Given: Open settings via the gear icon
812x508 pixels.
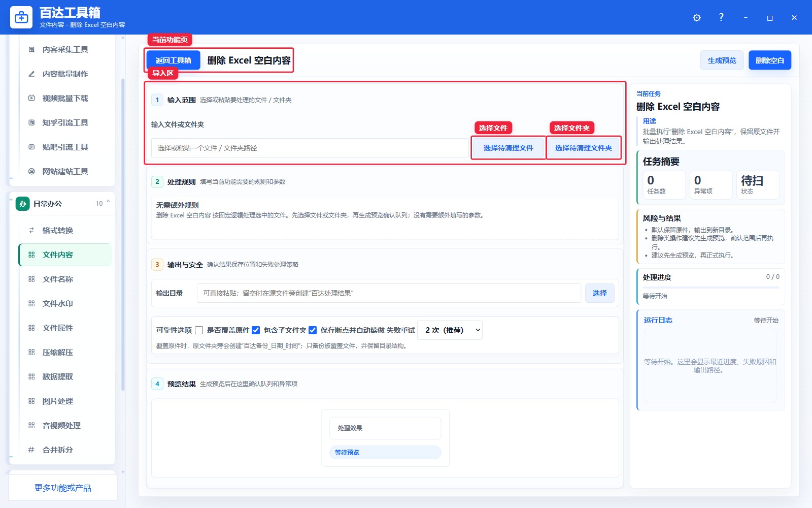Looking at the screenshot, I should [x=697, y=18].
